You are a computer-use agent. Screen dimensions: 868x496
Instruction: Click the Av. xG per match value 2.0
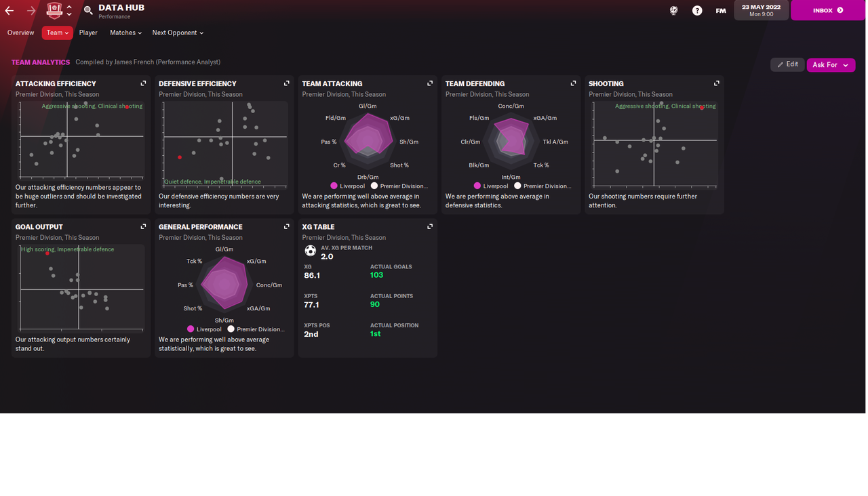coord(327,257)
